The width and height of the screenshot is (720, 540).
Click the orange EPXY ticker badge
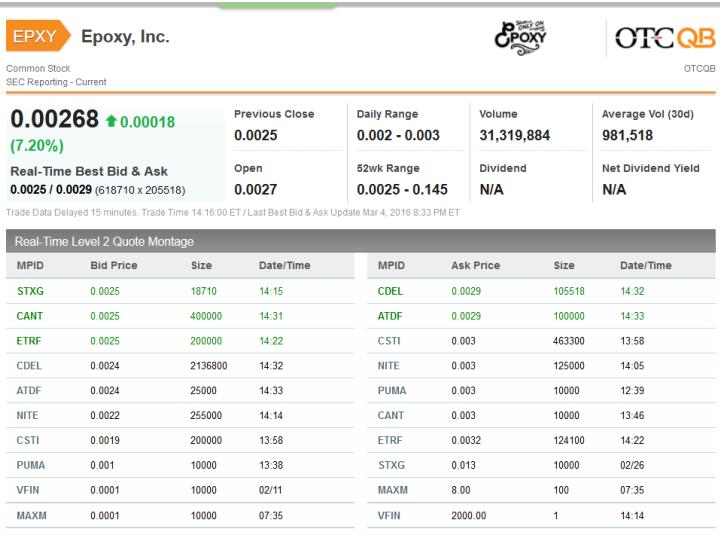pyautogui.click(x=37, y=37)
